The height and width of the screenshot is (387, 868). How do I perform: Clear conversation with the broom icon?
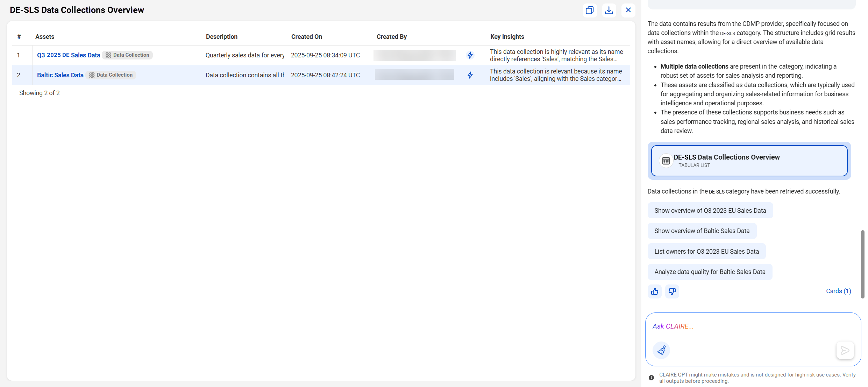click(661, 350)
